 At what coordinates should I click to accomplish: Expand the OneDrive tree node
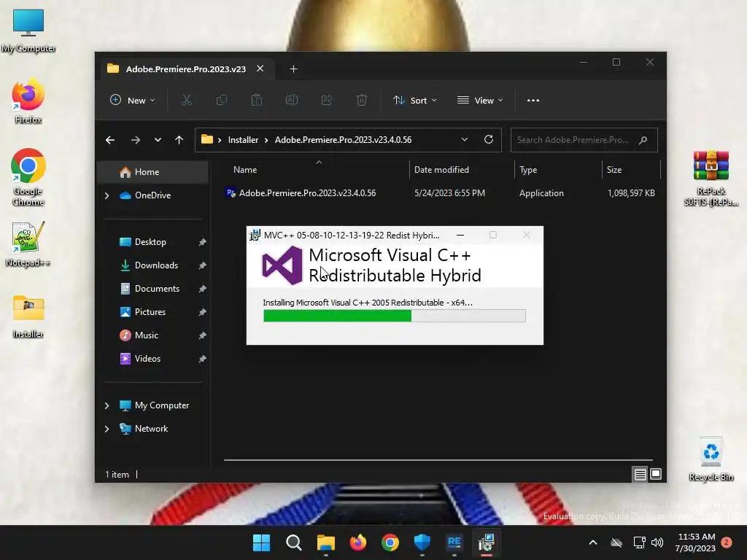tap(107, 195)
